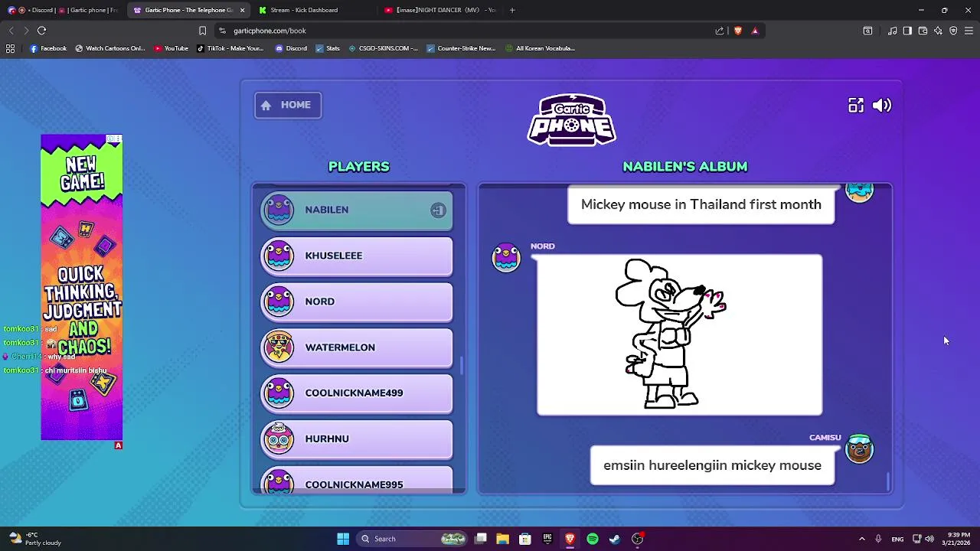Select player WATERMELON
This screenshot has height=551, width=980.
(x=357, y=347)
